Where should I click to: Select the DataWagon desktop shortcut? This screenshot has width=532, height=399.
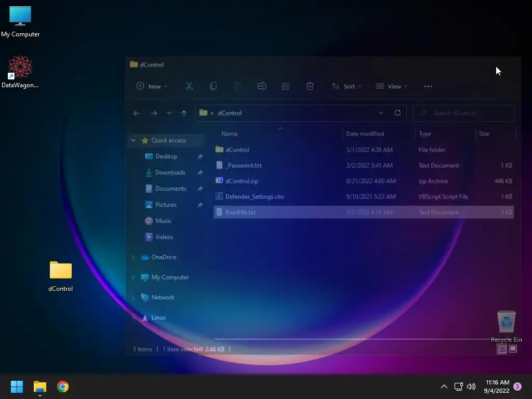20,72
